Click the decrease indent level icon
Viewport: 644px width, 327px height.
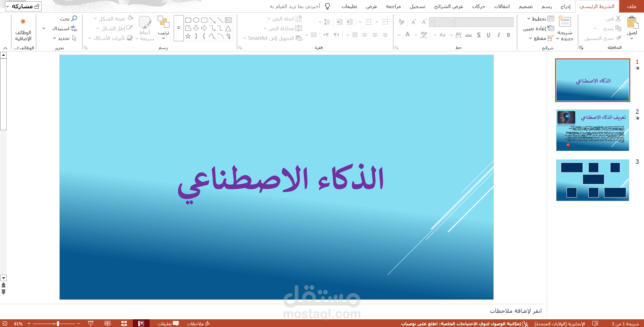[350, 22]
